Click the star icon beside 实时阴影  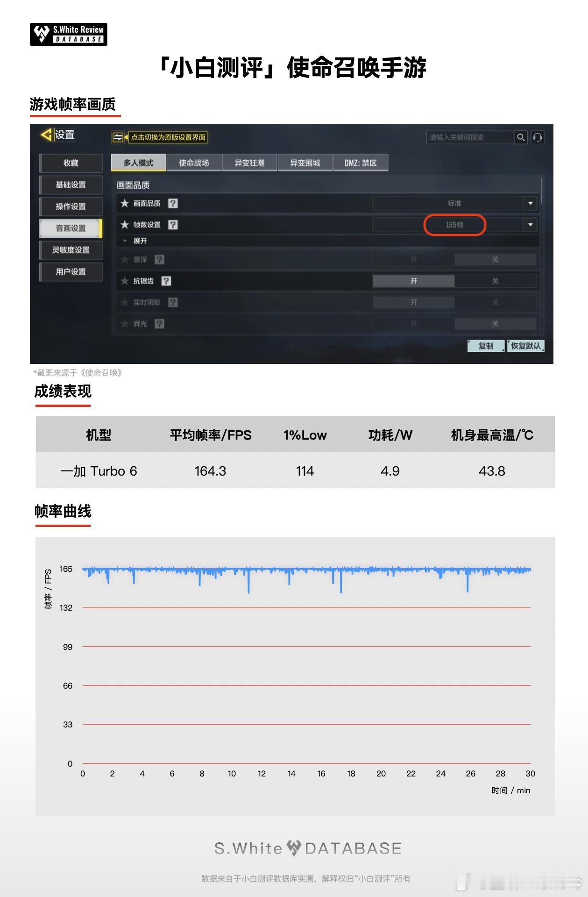pyautogui.click(x=125, y=302)
